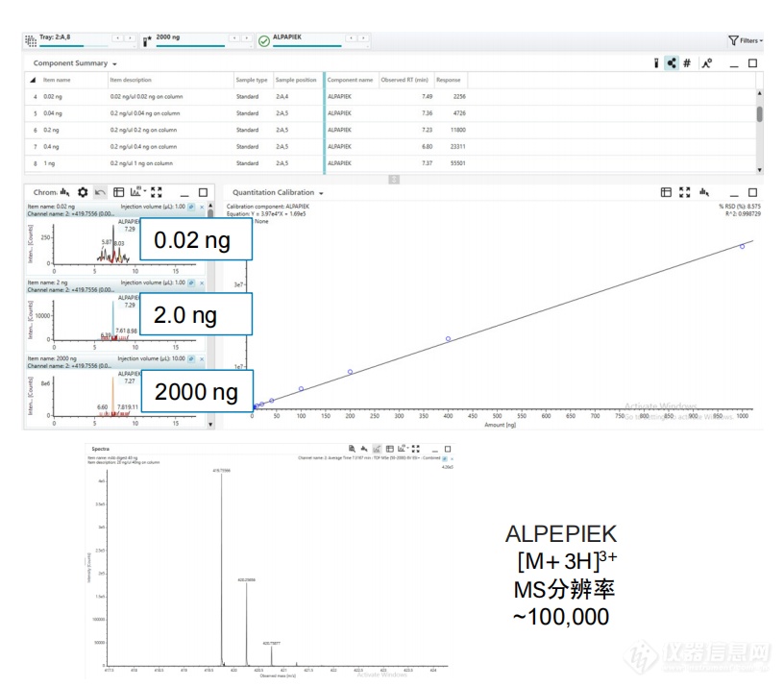This screenshot has width=784, height=687.
Task: Click the vial icon in Component Summary toolbar
Action: click(656, 63)
